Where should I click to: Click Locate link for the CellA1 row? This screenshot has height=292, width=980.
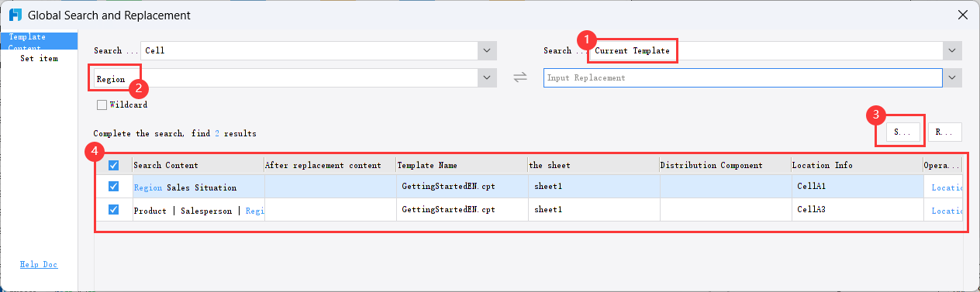click(x=947, y=187)
